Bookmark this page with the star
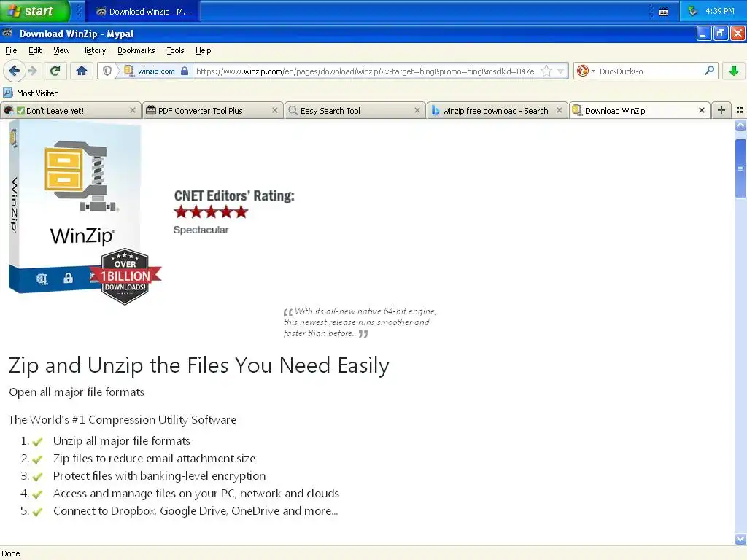This screenshot has height=560, width=747. [546, 71]
